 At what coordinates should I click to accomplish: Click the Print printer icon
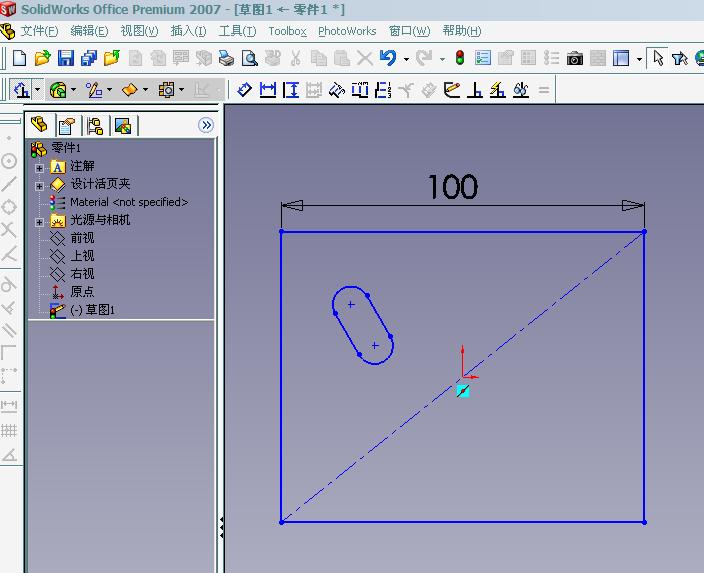(226, 58)
